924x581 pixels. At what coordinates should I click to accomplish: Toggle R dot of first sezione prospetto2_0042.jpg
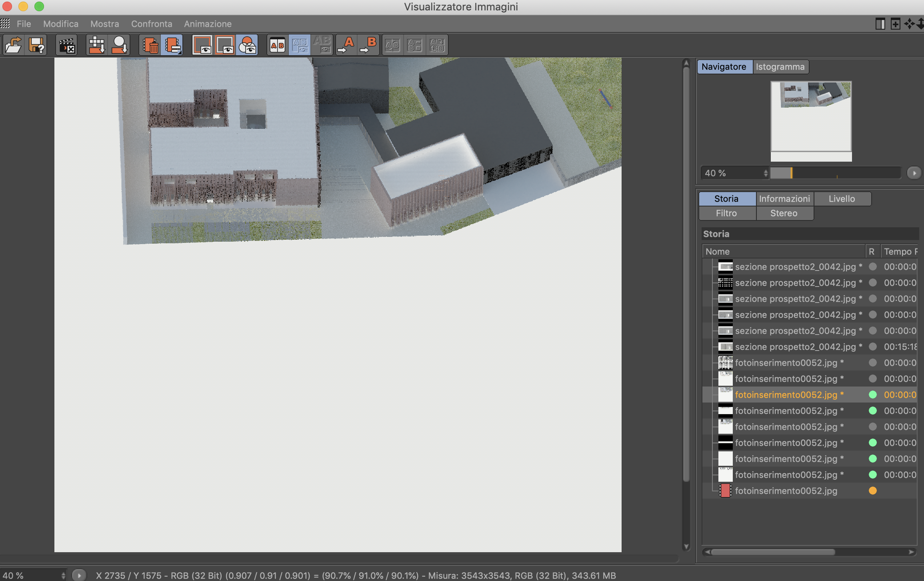click(873, 266)
